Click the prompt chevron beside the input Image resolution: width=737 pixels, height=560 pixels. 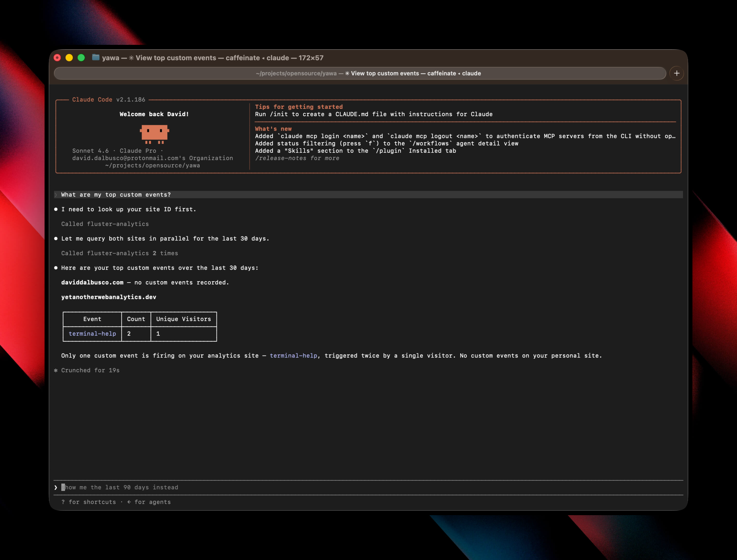click(56, 487)
